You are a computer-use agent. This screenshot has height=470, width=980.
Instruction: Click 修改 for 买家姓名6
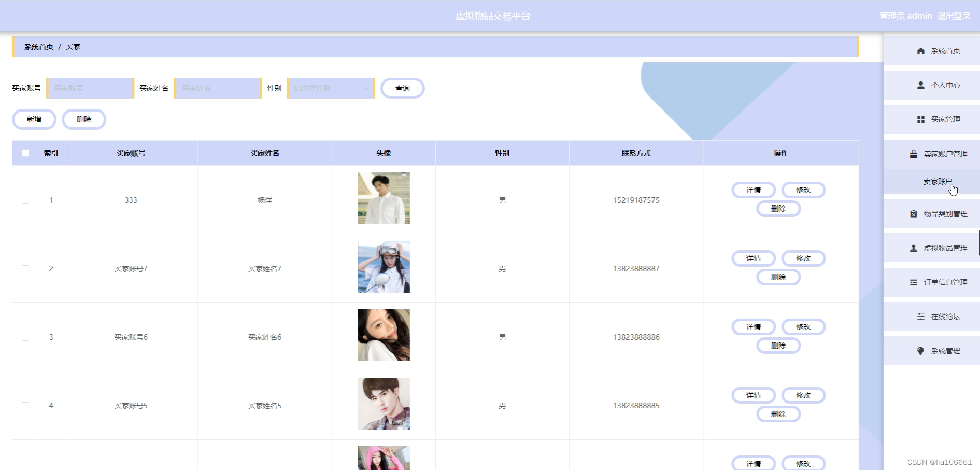coord(803,327)
